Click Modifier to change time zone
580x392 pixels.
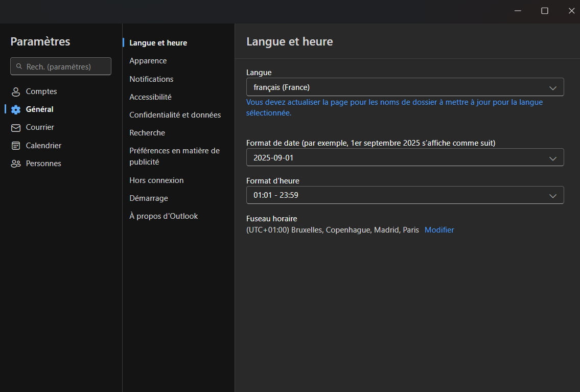(439, 230)
